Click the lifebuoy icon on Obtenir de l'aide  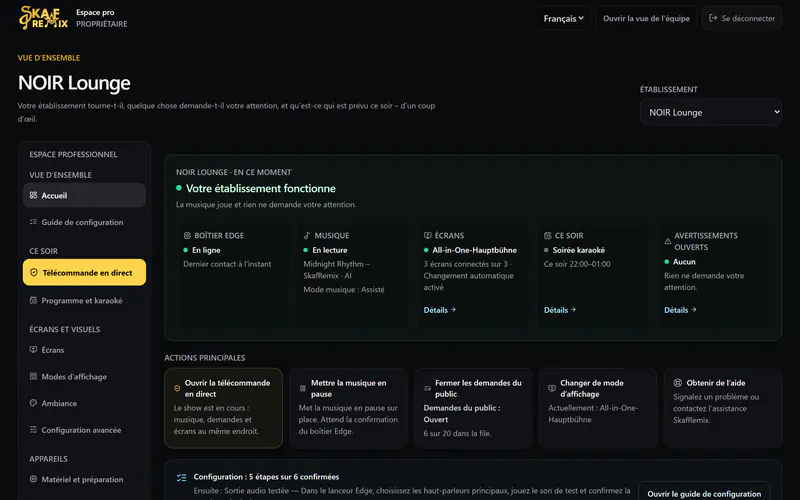678,383
